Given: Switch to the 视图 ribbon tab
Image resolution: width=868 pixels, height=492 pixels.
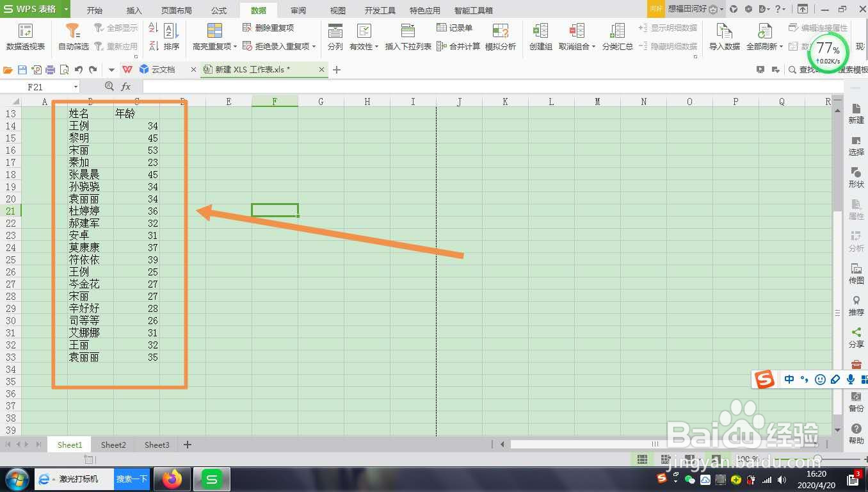Looking at the screenshot, I should (x=337, y=10).
